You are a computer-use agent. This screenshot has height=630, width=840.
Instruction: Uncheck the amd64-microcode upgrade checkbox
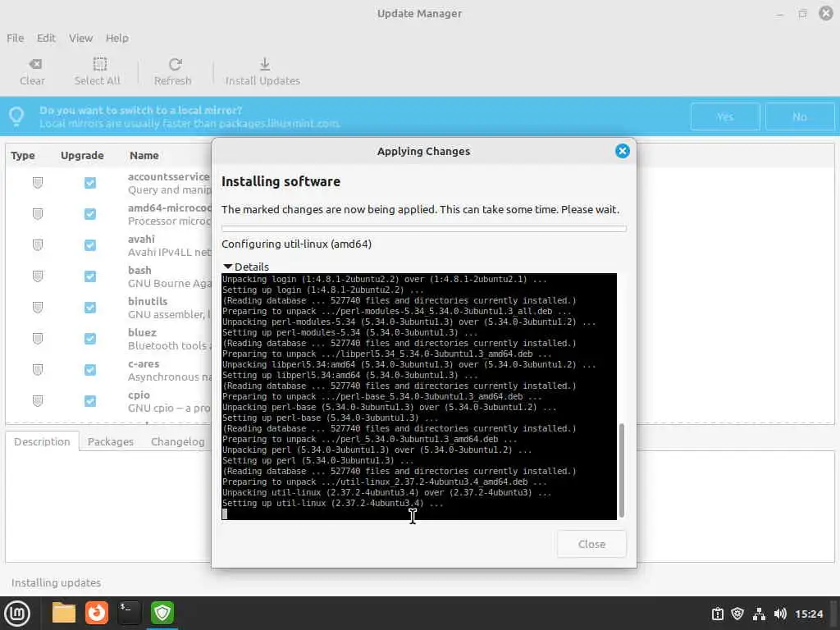pos(90,214)
